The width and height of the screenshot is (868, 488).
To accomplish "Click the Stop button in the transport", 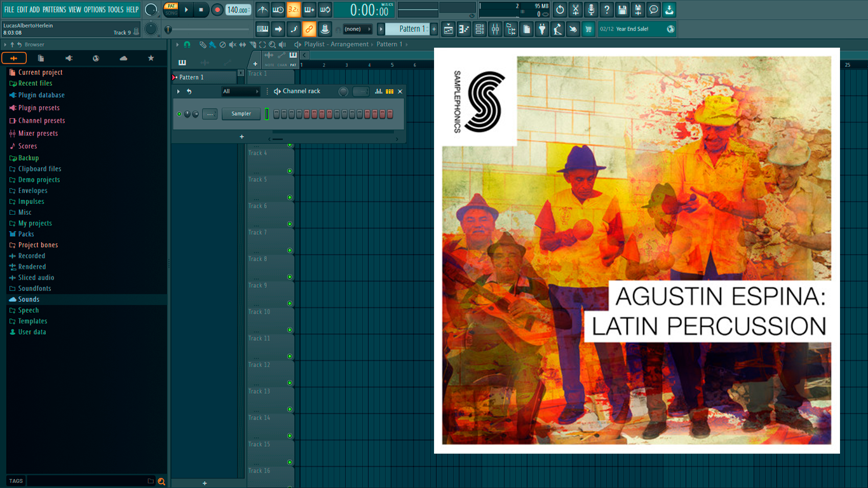I will [201, 10].
